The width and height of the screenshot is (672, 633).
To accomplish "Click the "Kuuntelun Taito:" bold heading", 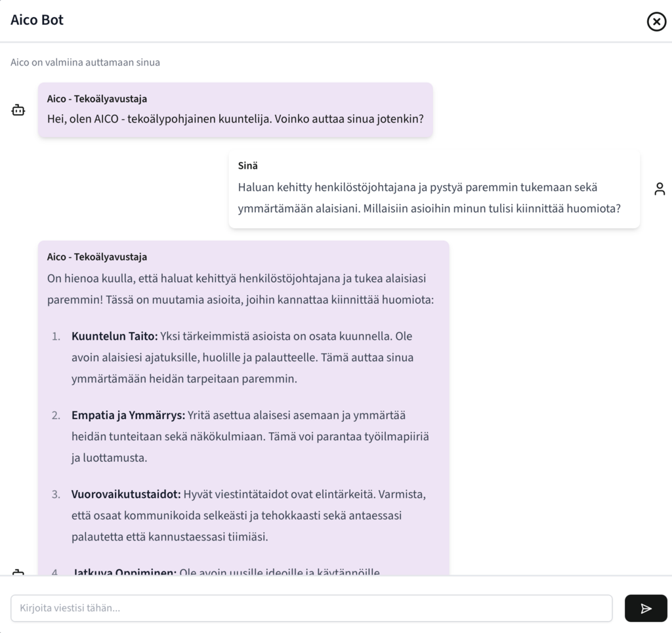I will pos(115,336).
